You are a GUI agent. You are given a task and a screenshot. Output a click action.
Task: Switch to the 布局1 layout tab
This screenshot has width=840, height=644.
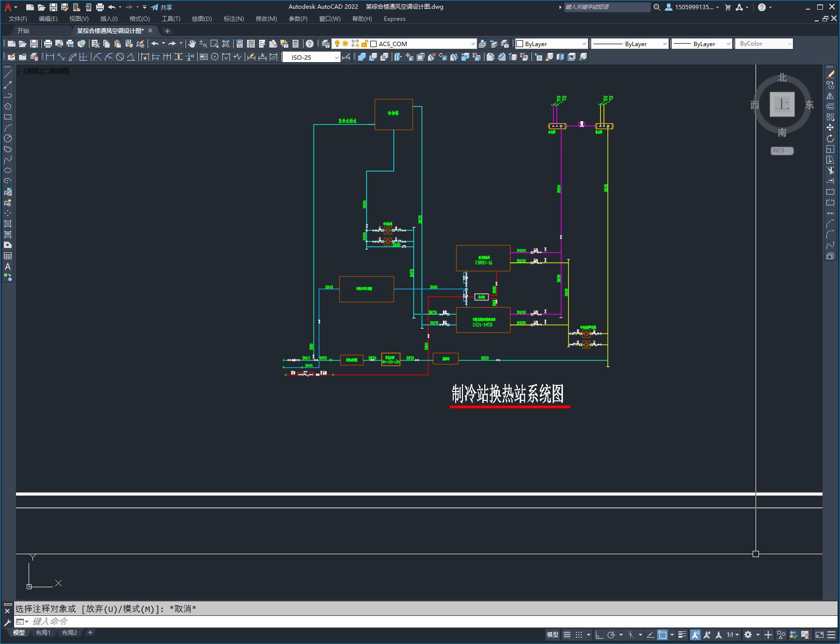point(43,633)
